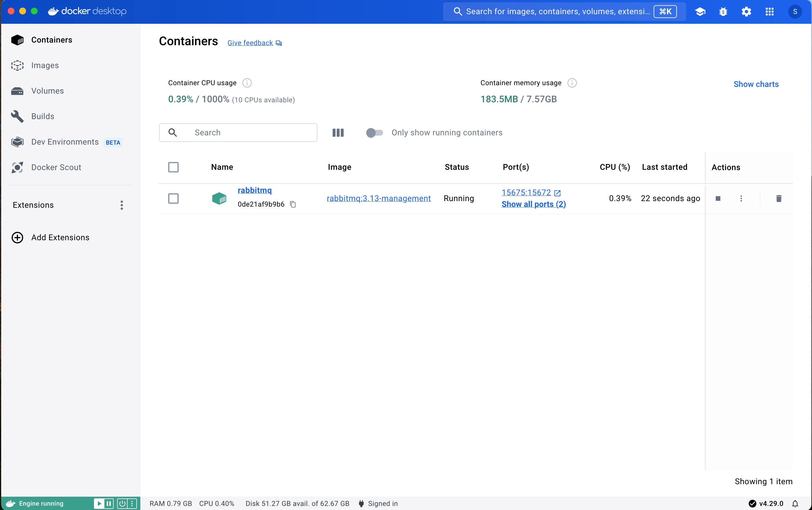Open the rabbitmq container name link

click(255, 190)
